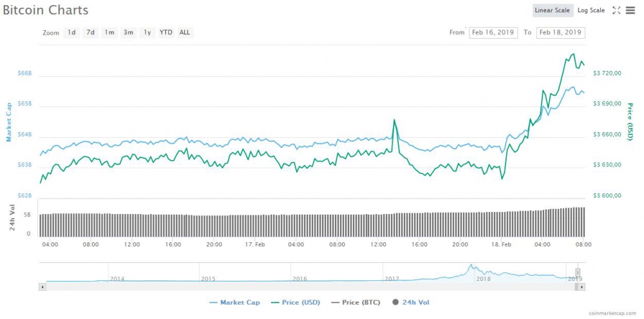Toggle Price (USD) series in legend

(x=296, y=302)
